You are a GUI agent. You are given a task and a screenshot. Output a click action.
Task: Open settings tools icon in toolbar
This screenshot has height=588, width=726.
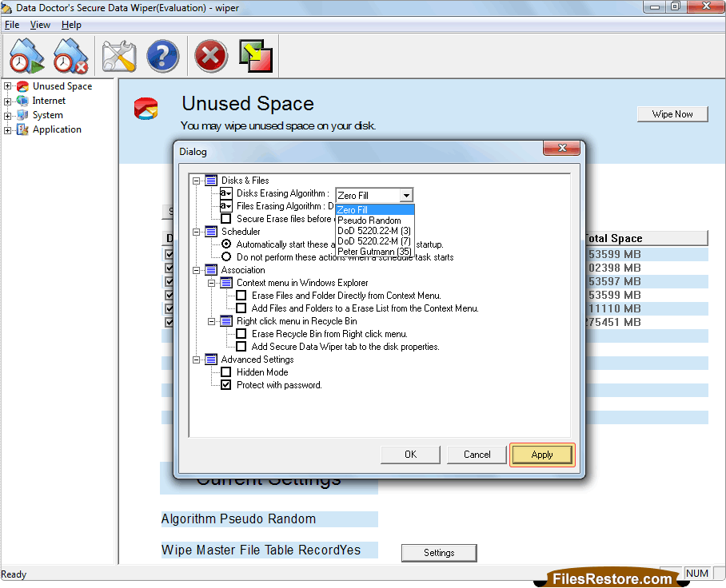click(119, 56)
